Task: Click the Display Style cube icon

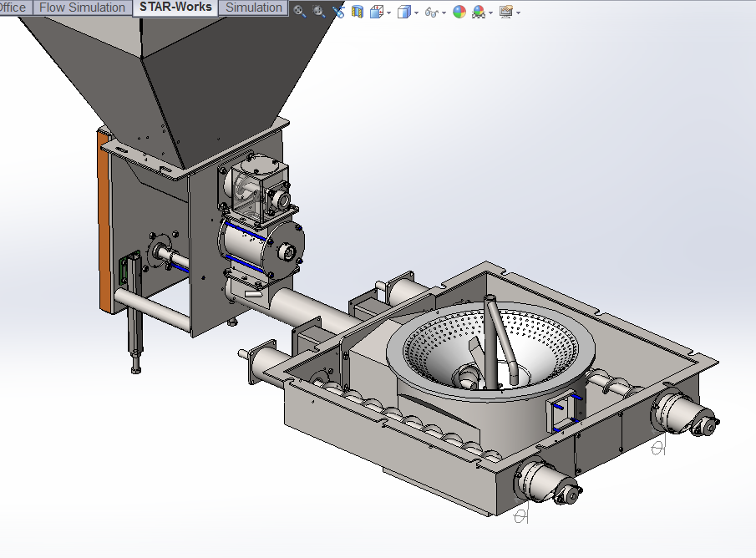Action: pos(404,12)
